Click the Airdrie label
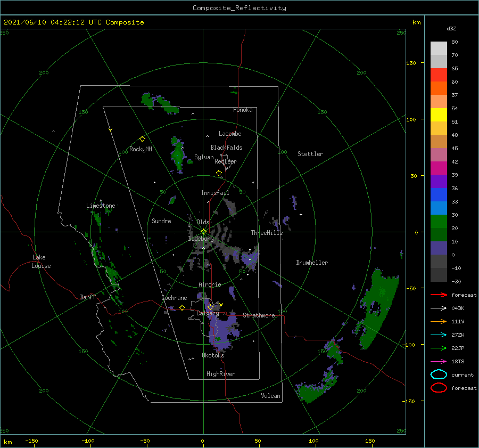 (x=210, y=284)
